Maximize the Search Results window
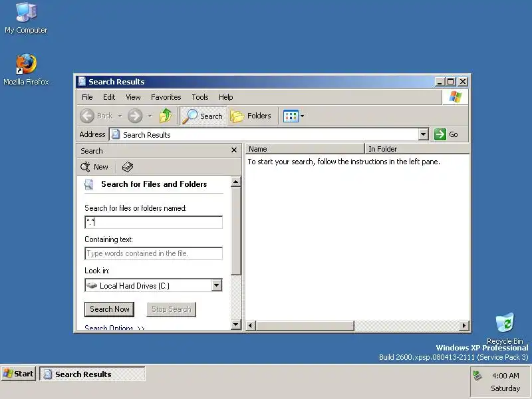 tap(451, 82)
